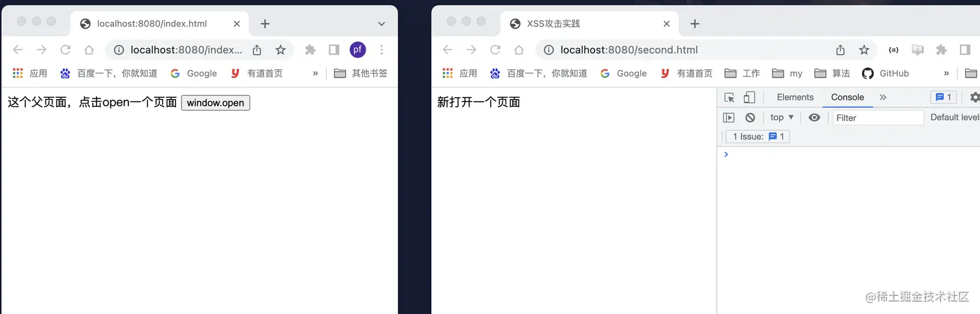Open the {≡} JSON extension icon
Viewport: 980px width, 314px height.
894,50
